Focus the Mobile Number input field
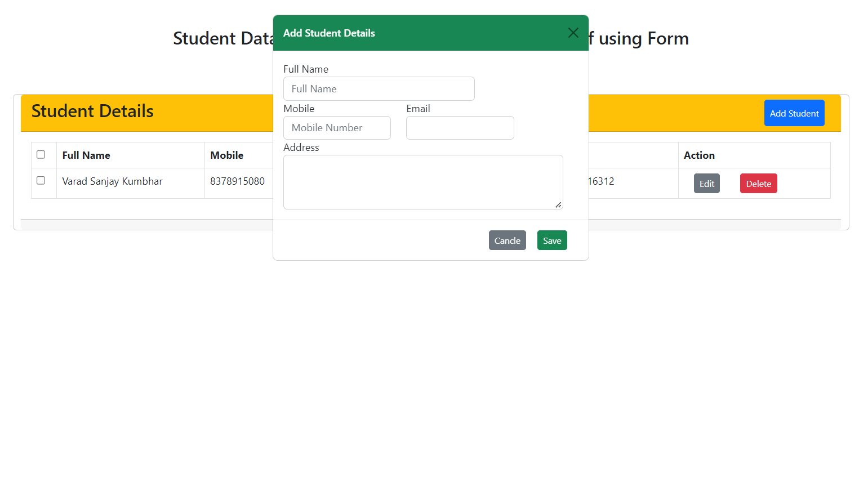The height and width of the screenshot is (504, 868). tap(336, 128)
